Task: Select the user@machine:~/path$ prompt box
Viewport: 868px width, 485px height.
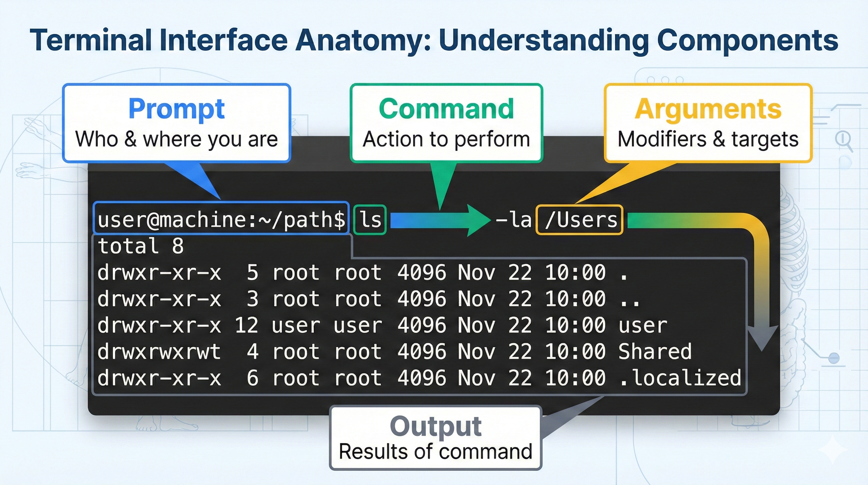Action: coord(221,219)
